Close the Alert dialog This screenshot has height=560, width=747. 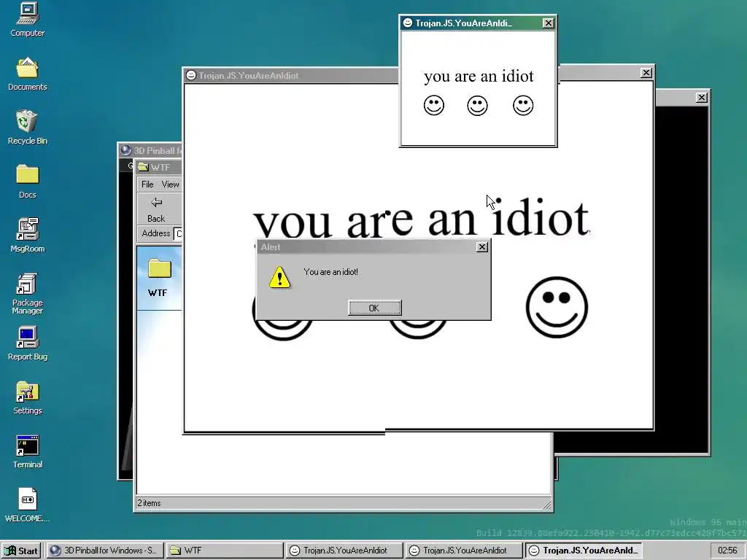[482, 246]
